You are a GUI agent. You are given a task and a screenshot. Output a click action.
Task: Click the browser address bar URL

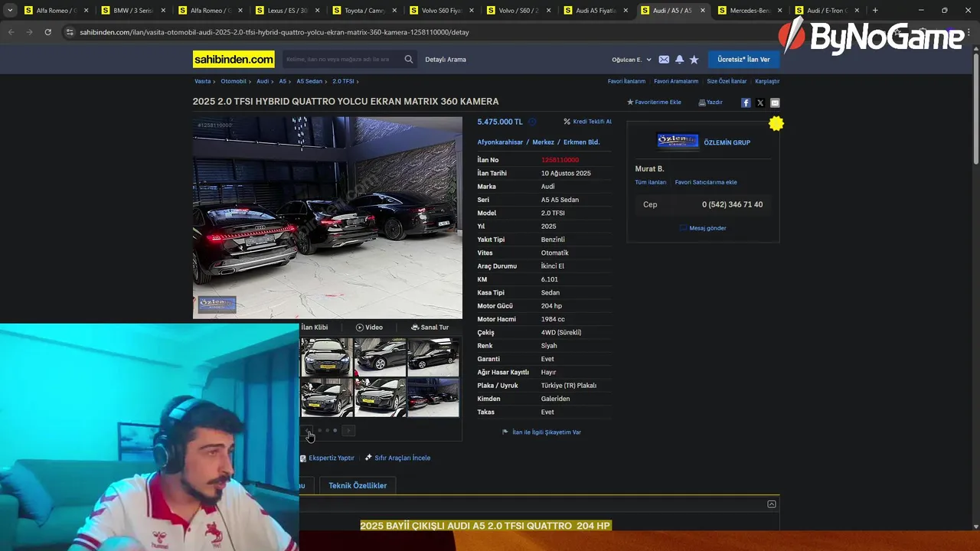click(x=274, y=32)
